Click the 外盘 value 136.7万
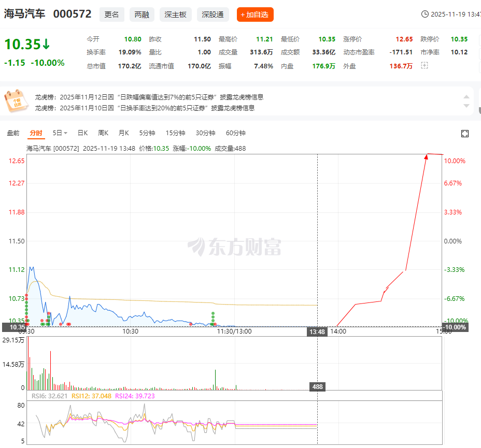This screenshot has height=448, width=481. pos(401,66)
